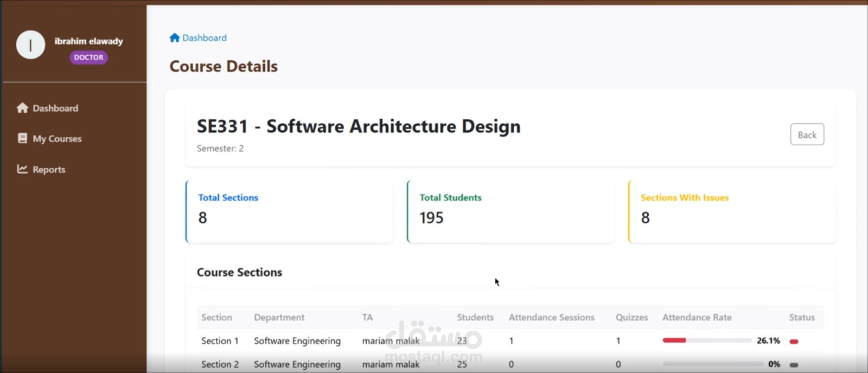868x373 pixels.
Task: Click the student count 23
Action: [462, 340]
